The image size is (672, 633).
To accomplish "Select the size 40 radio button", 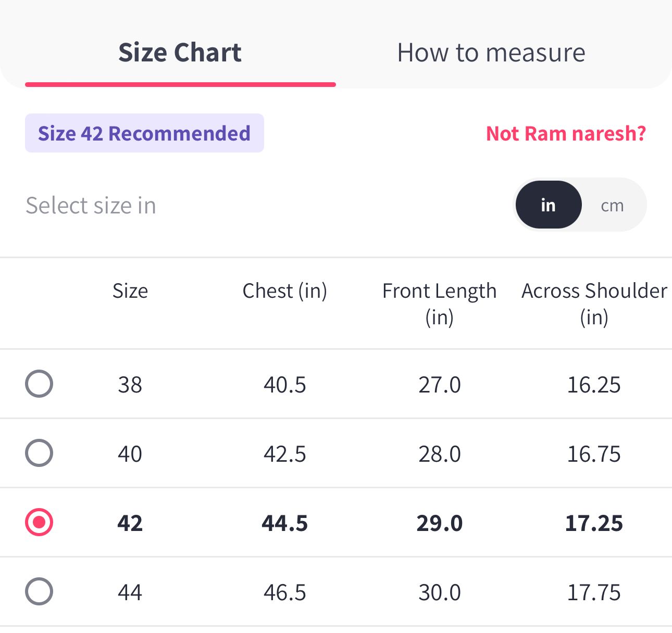I will click(39, 453).
